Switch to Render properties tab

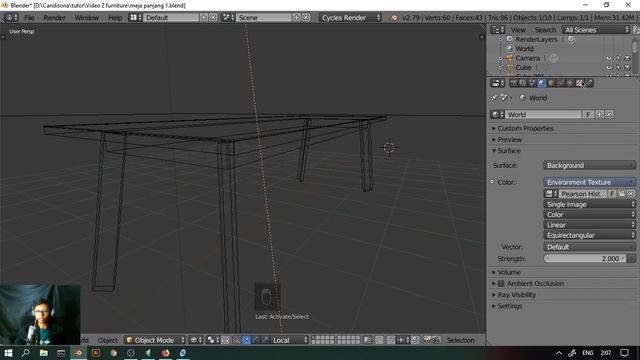click(x=513, y=83)
